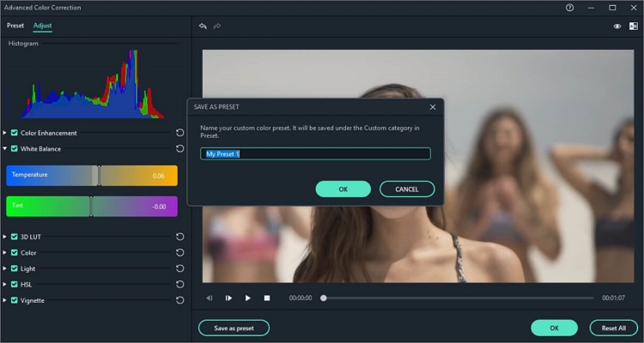This screenshot has width=644, height=343.
Task: Expand the Light section arrow
Action: click(4, 268)
